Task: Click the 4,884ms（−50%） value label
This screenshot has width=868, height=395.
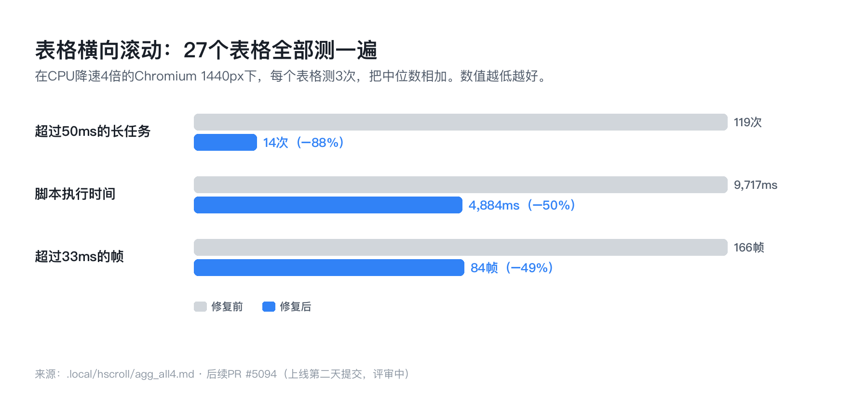Action: tap(522, 205)
